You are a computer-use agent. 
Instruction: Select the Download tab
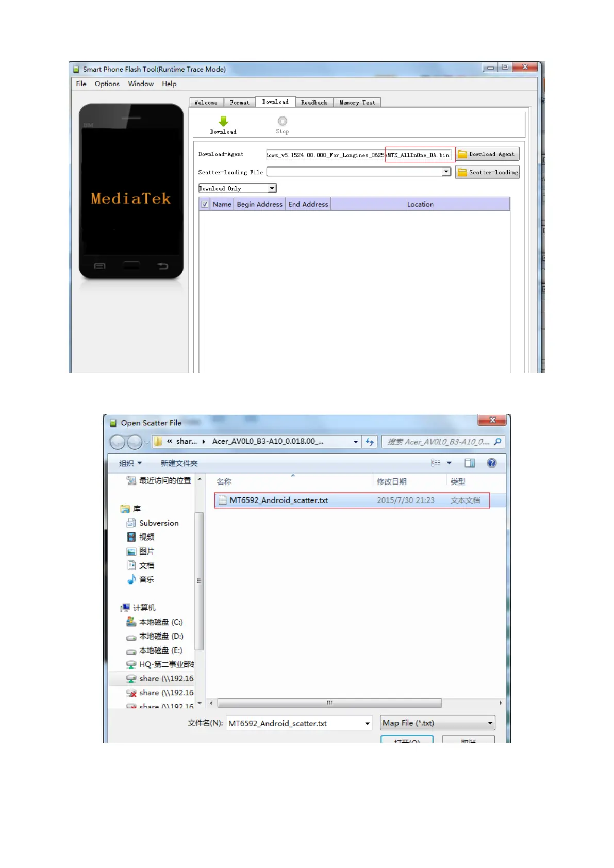point(275,102)
